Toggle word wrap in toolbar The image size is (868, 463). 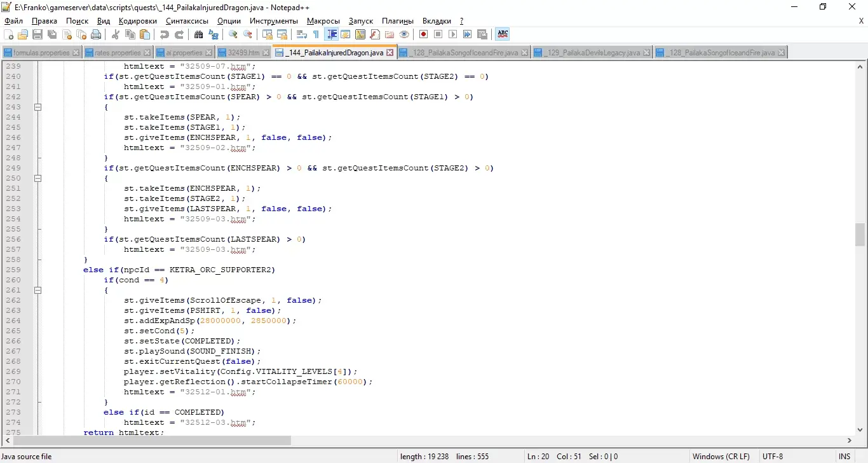[302, 34]
